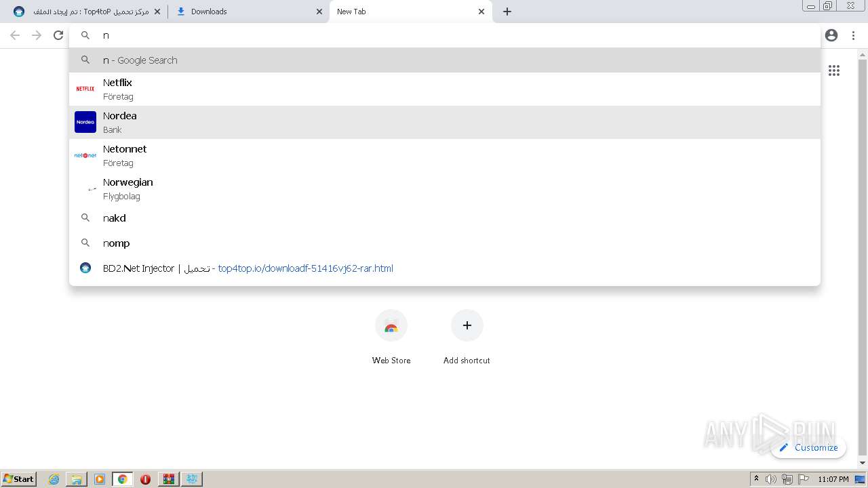Open the Opera taskbar icon

click(x=145, y=479)
